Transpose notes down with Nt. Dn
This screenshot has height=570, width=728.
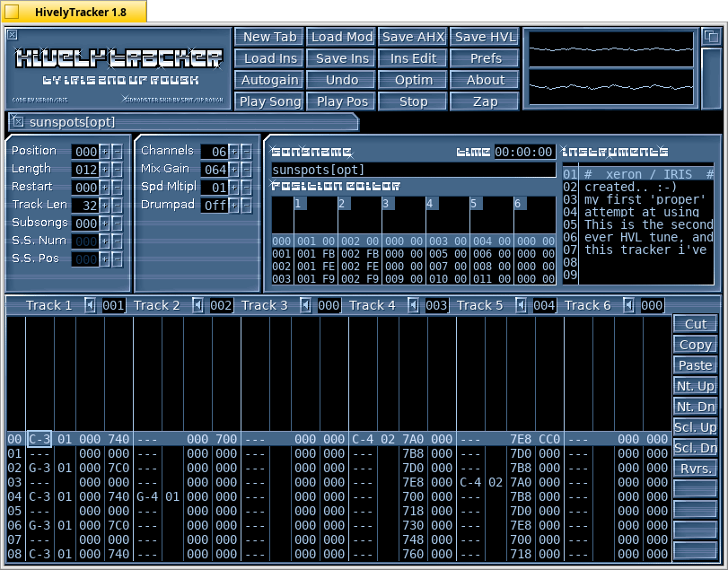pos(695,406)
